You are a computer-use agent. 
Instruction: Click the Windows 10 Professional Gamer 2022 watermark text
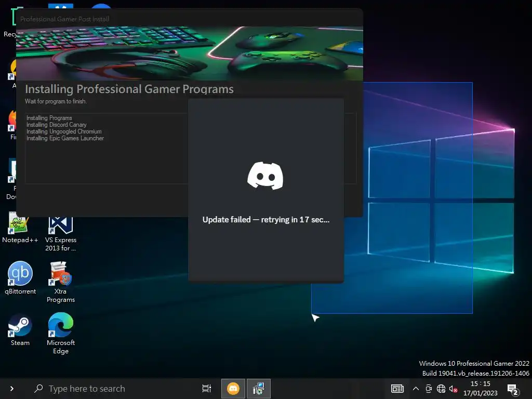474,363
